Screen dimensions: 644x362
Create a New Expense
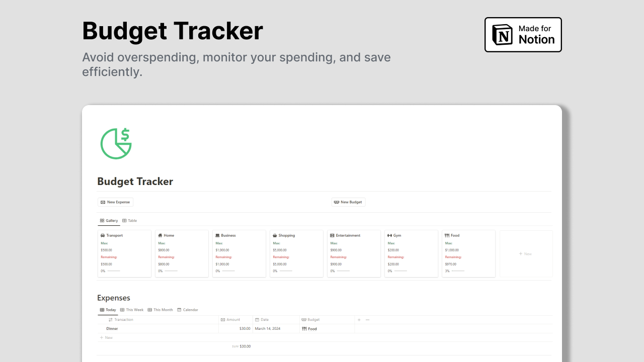(115, 202)
